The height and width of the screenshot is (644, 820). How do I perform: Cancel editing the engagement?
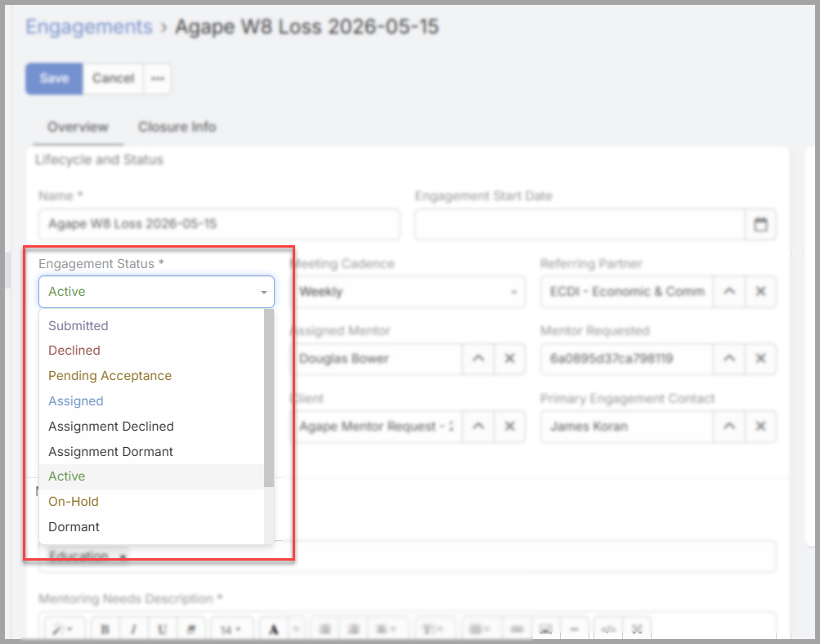tap(114, 78)
